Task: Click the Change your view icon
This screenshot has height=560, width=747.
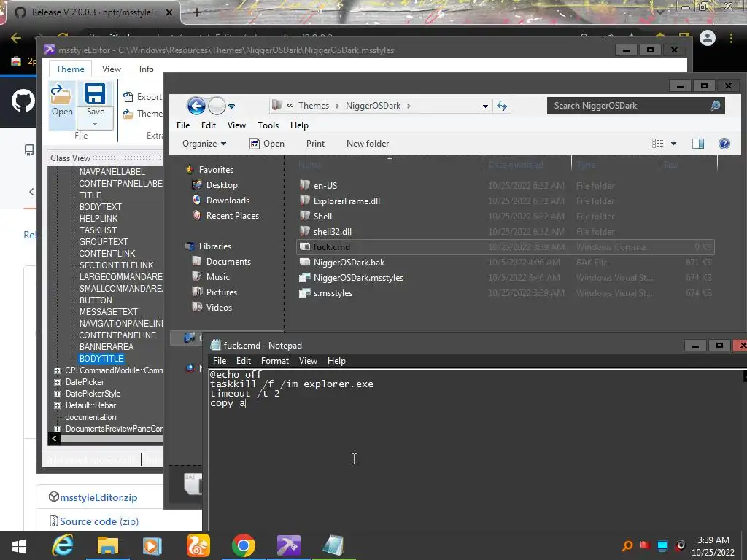Action: [657, 144]
